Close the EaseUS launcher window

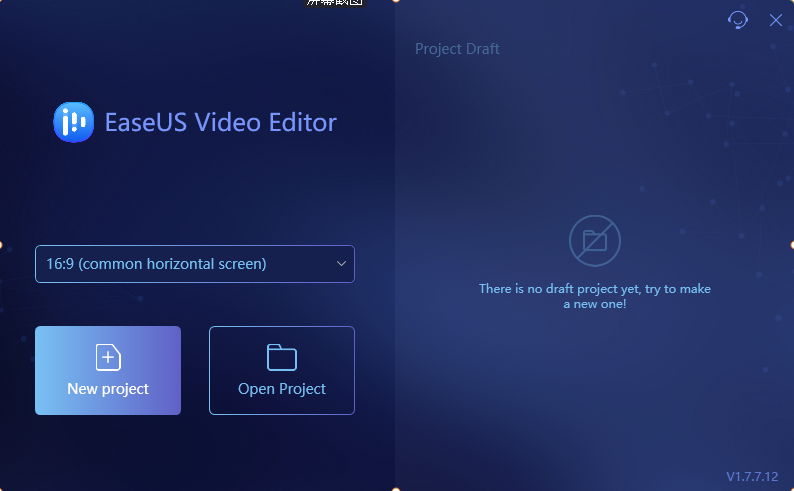click(x=775, y=20)
